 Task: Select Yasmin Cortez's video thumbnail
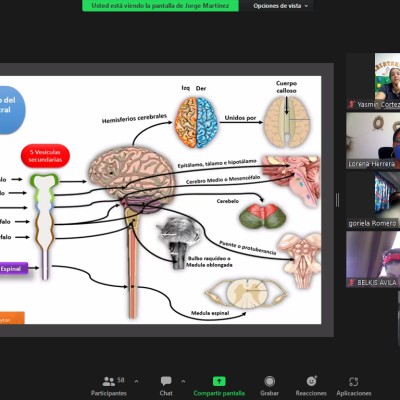(x=373, y=81)
